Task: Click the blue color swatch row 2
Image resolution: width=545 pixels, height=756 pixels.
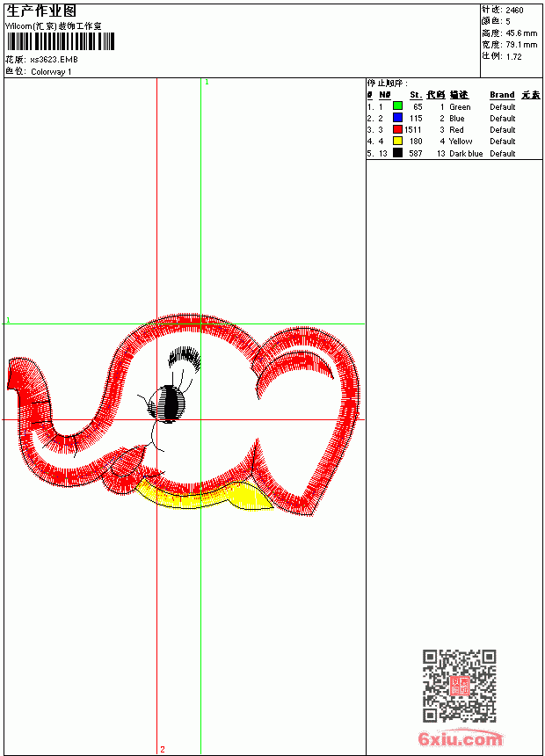Action: pyautogui.click(x=397, y=118)
